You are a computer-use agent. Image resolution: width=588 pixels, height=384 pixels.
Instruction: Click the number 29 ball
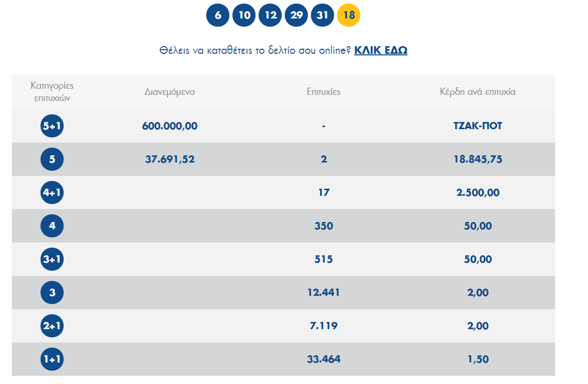coord(297,15)
